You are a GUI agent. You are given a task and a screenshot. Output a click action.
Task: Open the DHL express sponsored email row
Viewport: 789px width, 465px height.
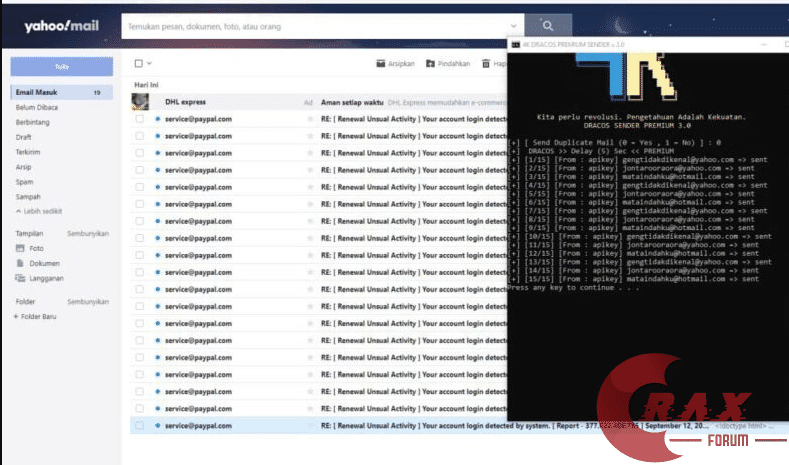pos(319,102)
